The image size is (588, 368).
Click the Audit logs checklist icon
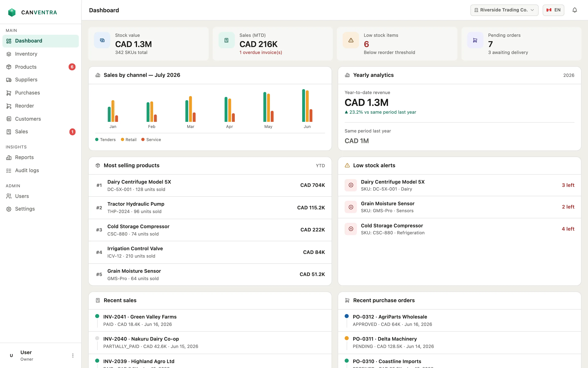[9, 171]
